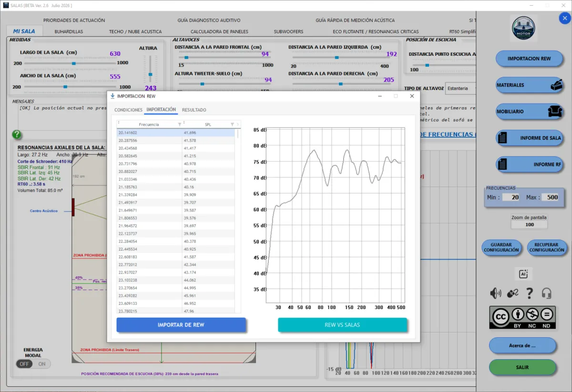Screen dimensions: 572x392
Task: Click the Frecuencia column grip dots
Action: coord(119,123)
